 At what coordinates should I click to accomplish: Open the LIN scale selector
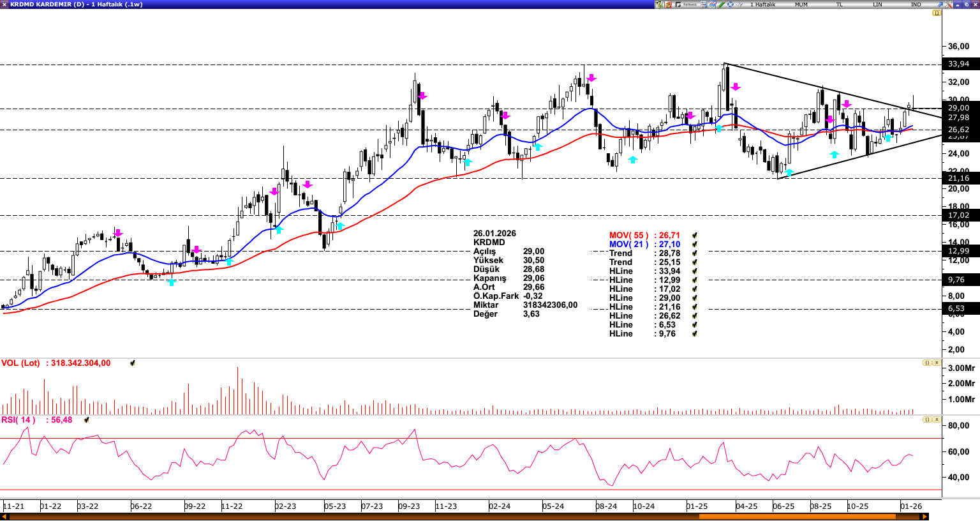coord(878,4)
